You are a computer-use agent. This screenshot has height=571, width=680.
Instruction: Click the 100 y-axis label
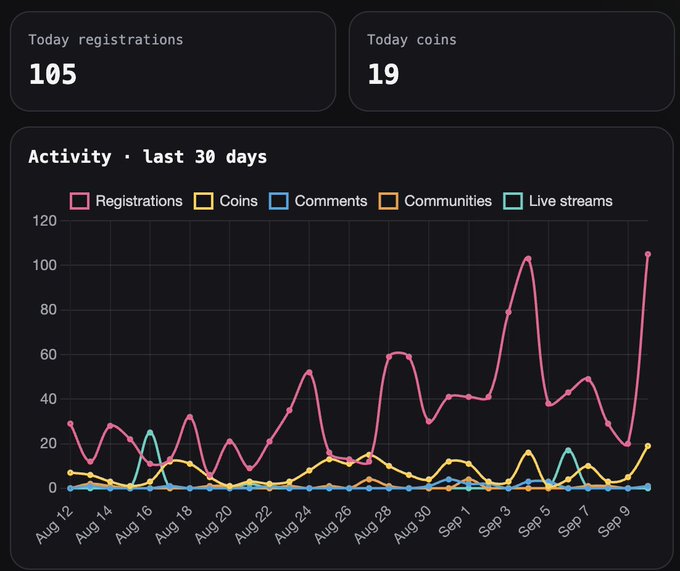pos(45,265)
